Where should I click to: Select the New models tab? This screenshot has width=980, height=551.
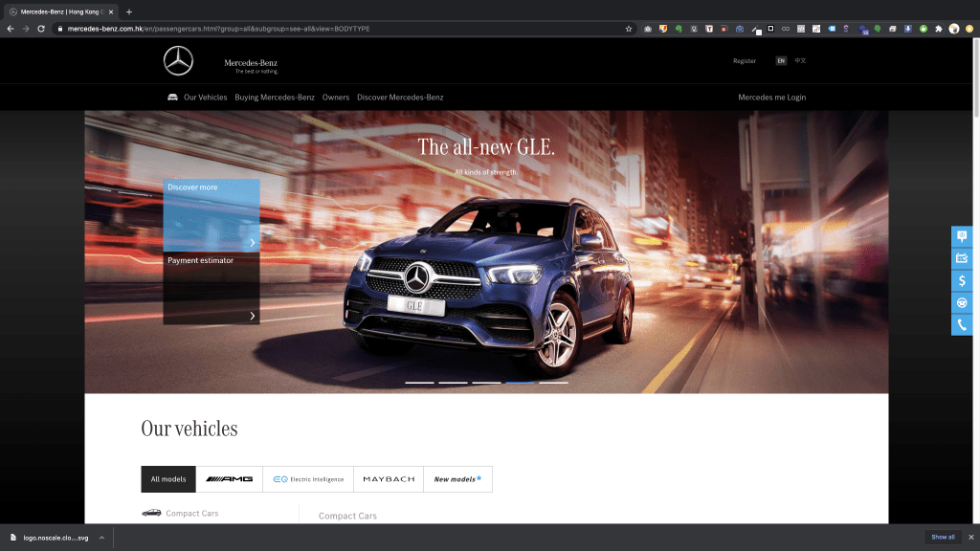tap(458, 479)
